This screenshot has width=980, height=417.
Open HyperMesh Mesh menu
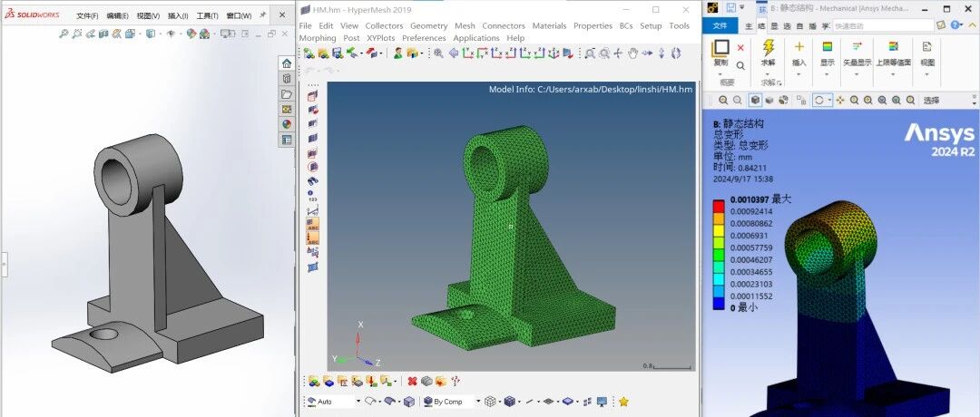465,25
